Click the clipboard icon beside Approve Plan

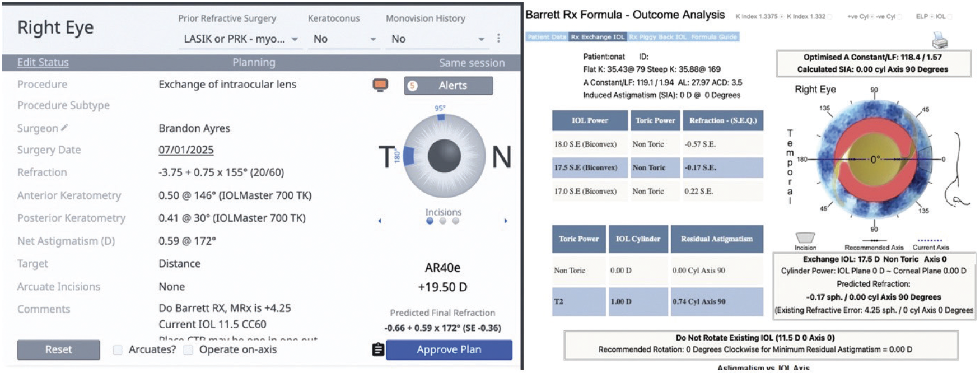pyautogui.click(x=378, y=349)
